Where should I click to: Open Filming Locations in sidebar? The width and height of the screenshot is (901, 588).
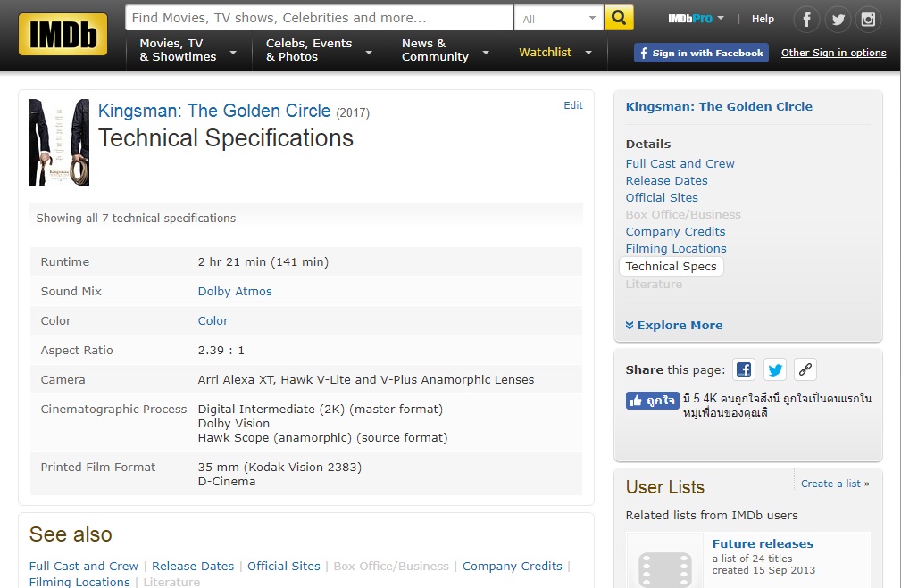(x=676, y=248)
